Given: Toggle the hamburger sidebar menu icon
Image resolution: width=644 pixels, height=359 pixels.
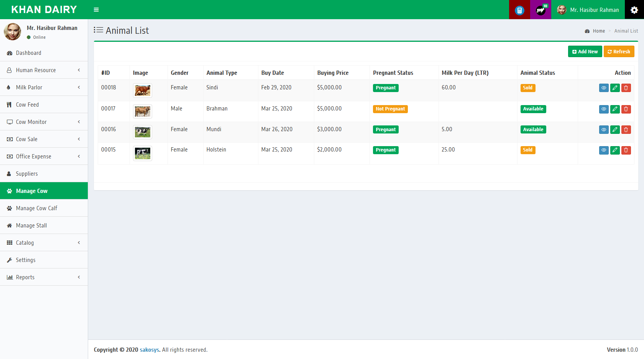Looking at the screenshot, I should pos(96,10).
